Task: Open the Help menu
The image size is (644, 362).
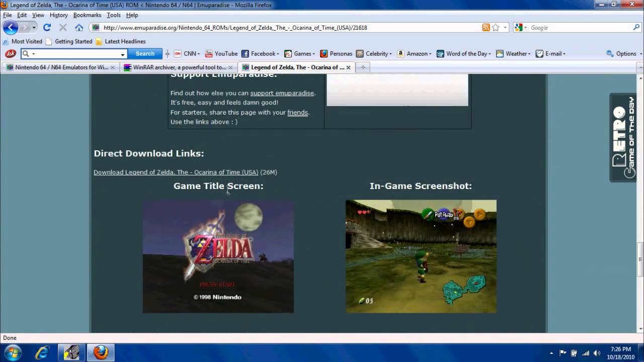Action: pyautogui.click(x=132, y=15)
